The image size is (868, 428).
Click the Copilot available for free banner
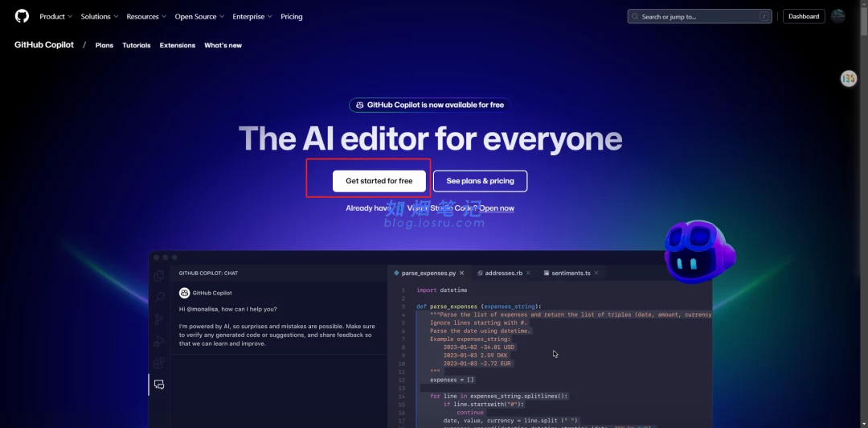429,105
